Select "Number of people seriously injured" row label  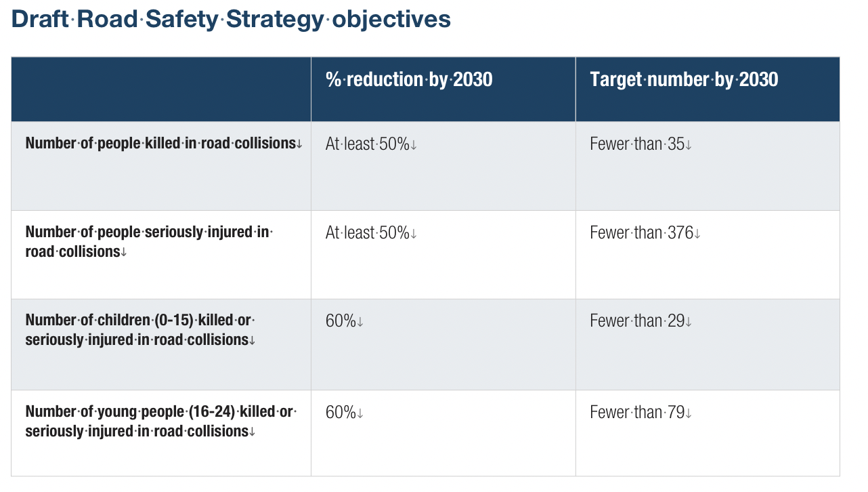pyautogui.click(x=148, y=241)
